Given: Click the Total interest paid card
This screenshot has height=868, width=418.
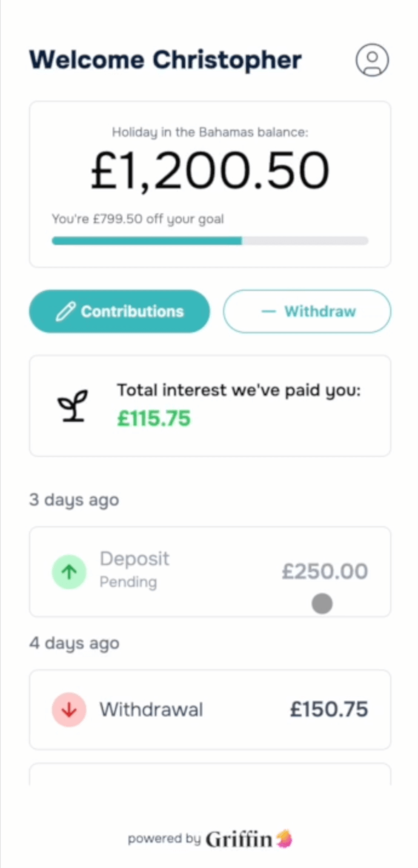Looking at the screenshot, I should tap(210, 406).
